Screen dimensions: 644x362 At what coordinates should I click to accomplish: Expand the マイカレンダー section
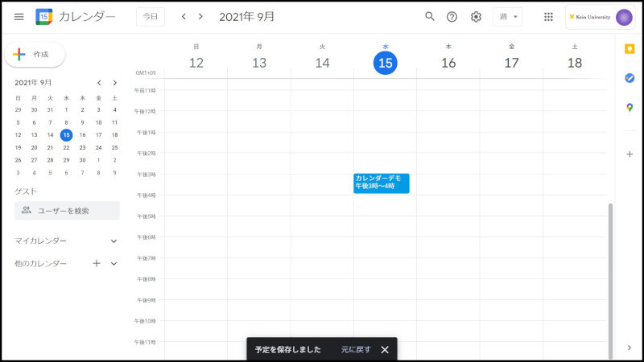114,241
